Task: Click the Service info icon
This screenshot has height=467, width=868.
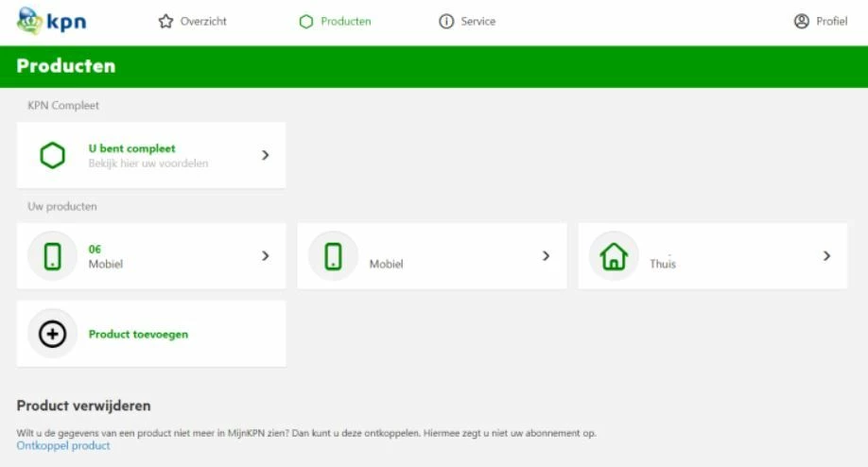Action: click(446, 22)
